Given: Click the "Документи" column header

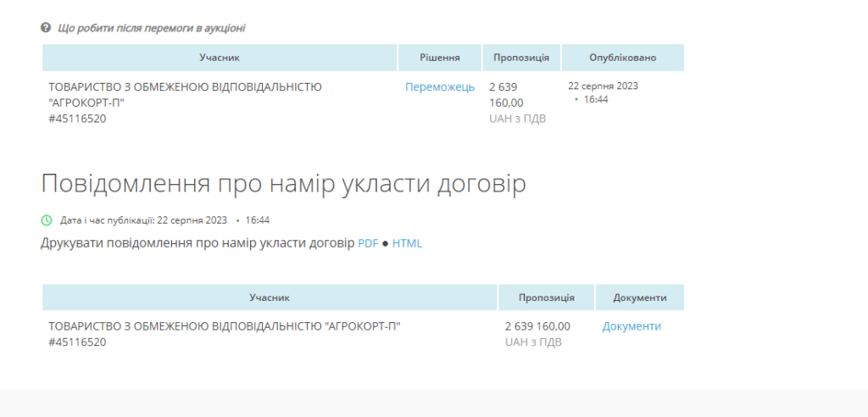Looking at the screenshot, I should pos(639,297).
